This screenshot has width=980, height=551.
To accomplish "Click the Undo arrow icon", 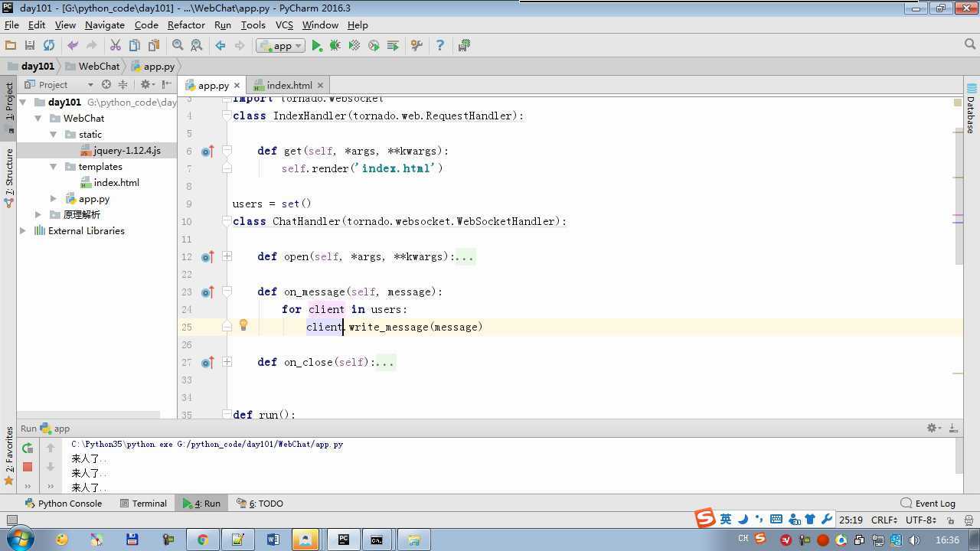I will (x=73, y=46).
